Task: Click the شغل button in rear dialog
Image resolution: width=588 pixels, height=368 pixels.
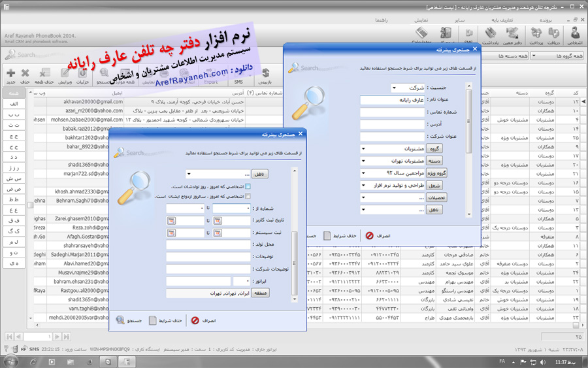Action: (434, 186)
